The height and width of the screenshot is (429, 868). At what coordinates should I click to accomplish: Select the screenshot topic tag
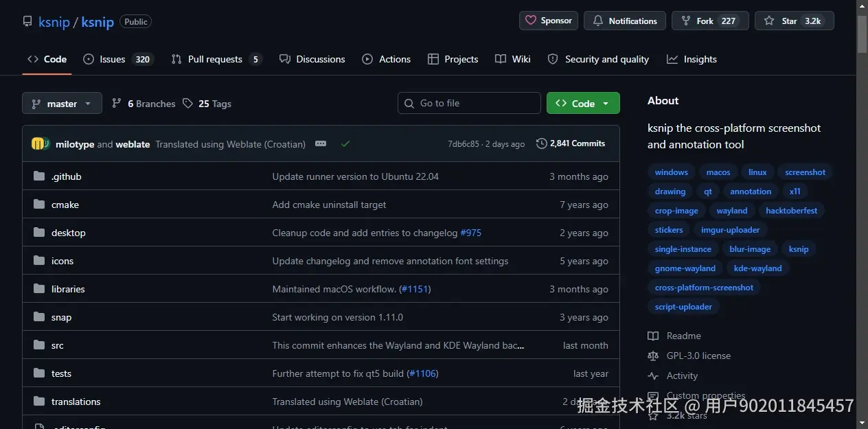coord(806,172)
